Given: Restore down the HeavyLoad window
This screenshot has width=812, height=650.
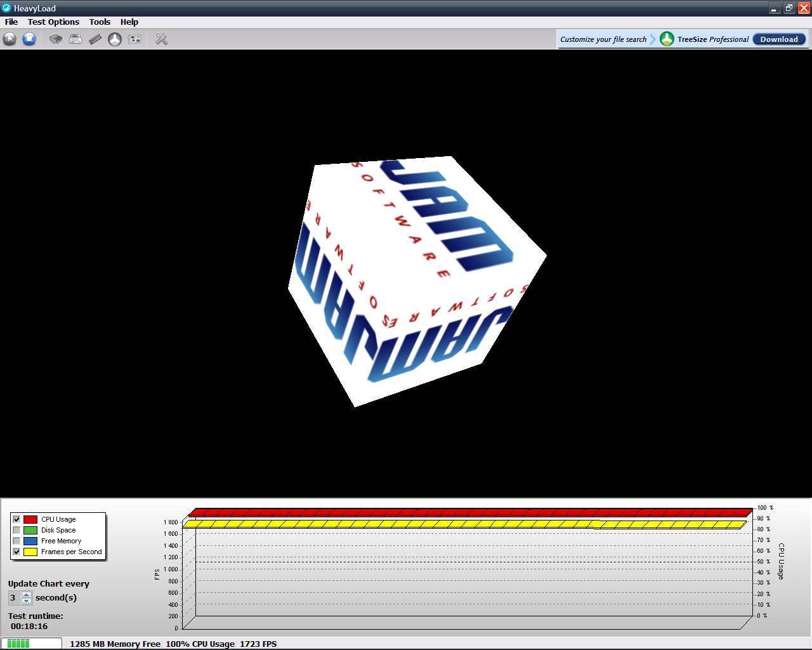Looking at the screenshot, I should tap(789, 8).
